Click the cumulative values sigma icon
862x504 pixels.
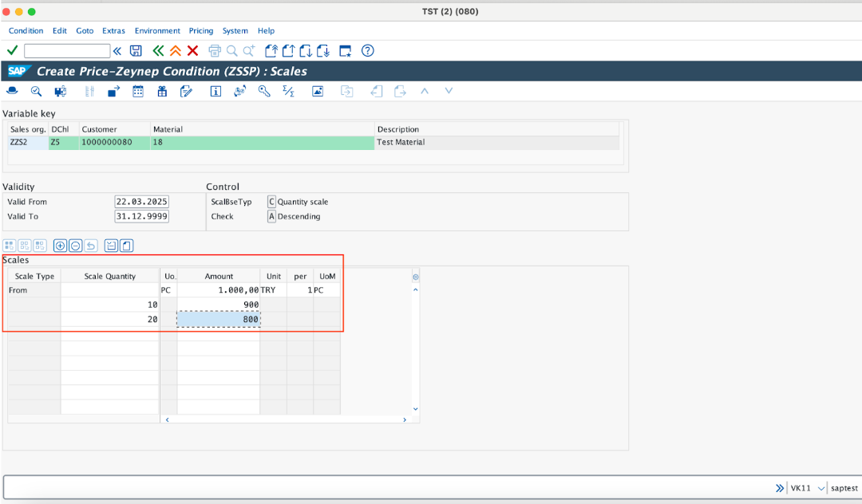point(288,91)
